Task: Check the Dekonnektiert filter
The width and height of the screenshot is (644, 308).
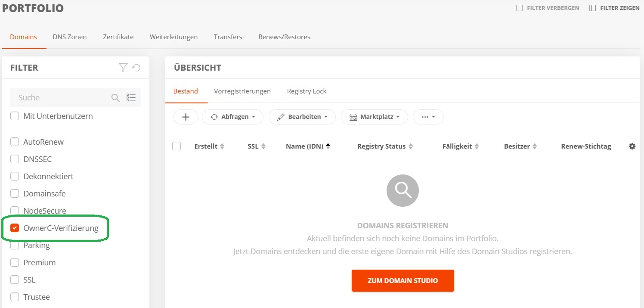Action: pos(15,176)
